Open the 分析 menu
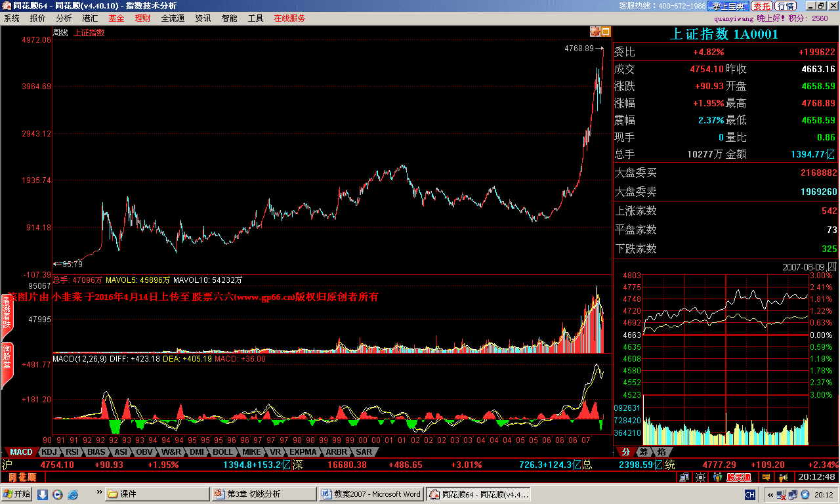This screenshot has width=840, height=504. pyautogui.click(x=64, y=18)
